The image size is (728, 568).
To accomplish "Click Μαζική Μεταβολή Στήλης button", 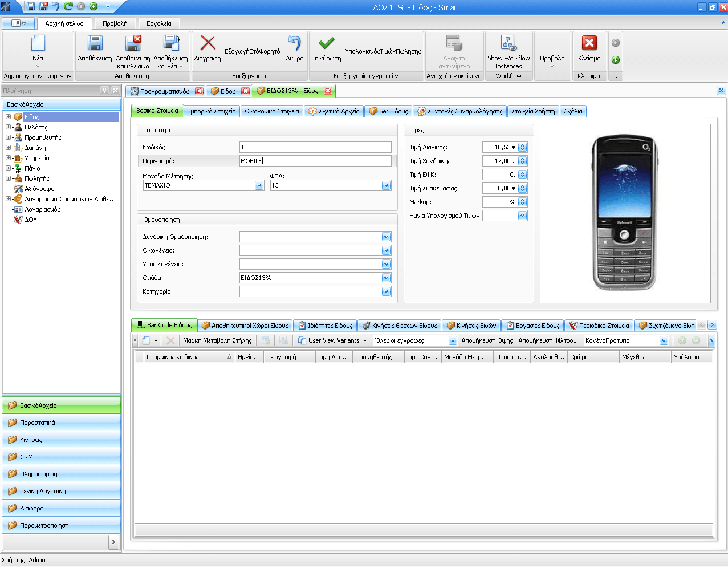I will point(217,340).
